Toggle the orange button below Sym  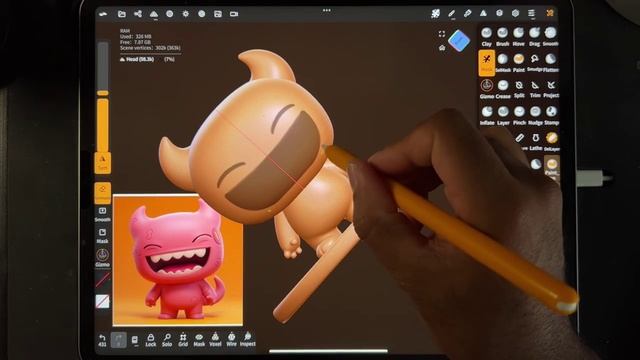click(x=102, y=193)
